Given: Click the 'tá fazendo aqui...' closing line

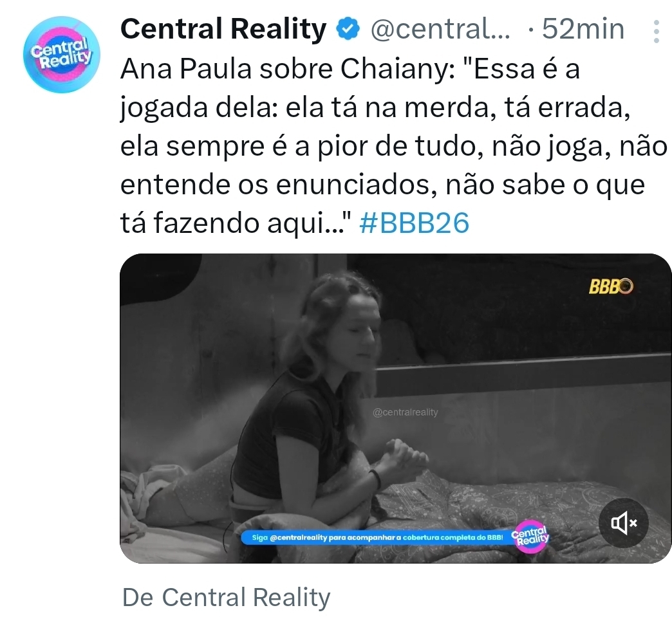Looking at the screenshot, I should (236, 223).
